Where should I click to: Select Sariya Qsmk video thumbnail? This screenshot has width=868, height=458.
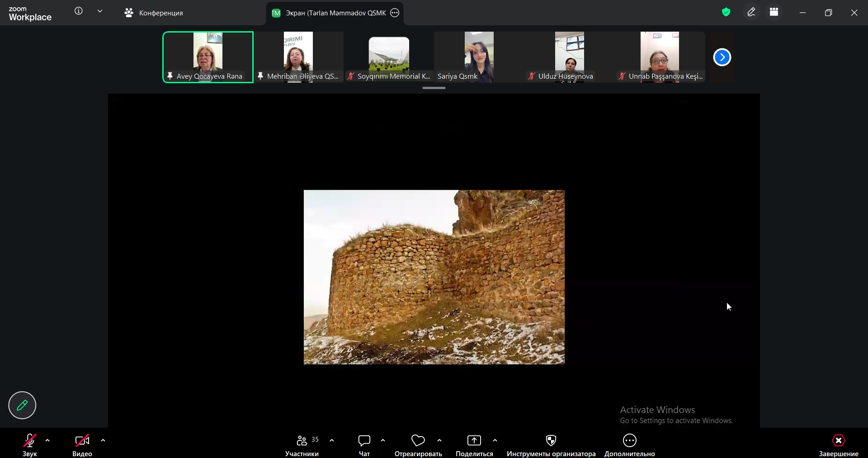click(x=479, y=57)
